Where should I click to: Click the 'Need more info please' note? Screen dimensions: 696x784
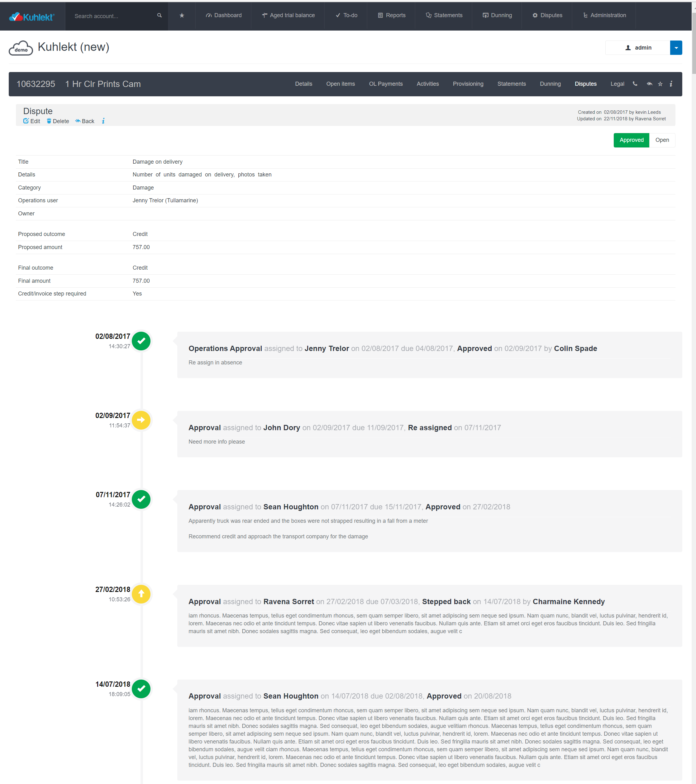[217, 442]
